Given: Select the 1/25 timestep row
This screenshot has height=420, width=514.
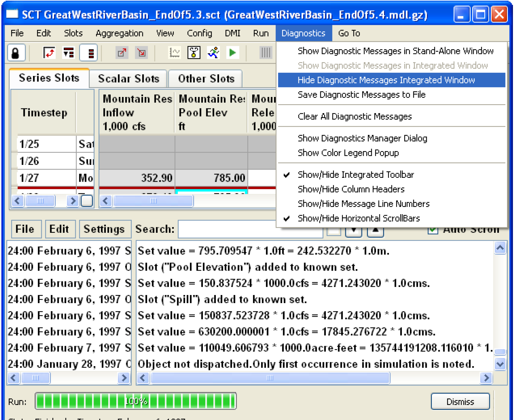Looking at the screenshot, I should (46, 144).
